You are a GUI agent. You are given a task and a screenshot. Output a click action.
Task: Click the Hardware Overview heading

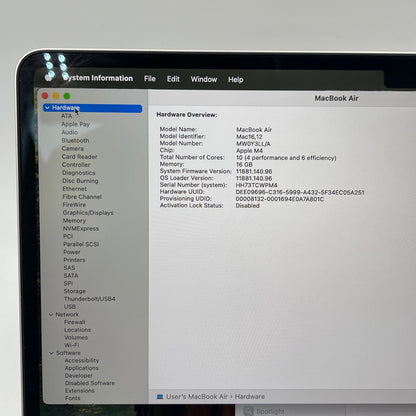tap(187, 114)
